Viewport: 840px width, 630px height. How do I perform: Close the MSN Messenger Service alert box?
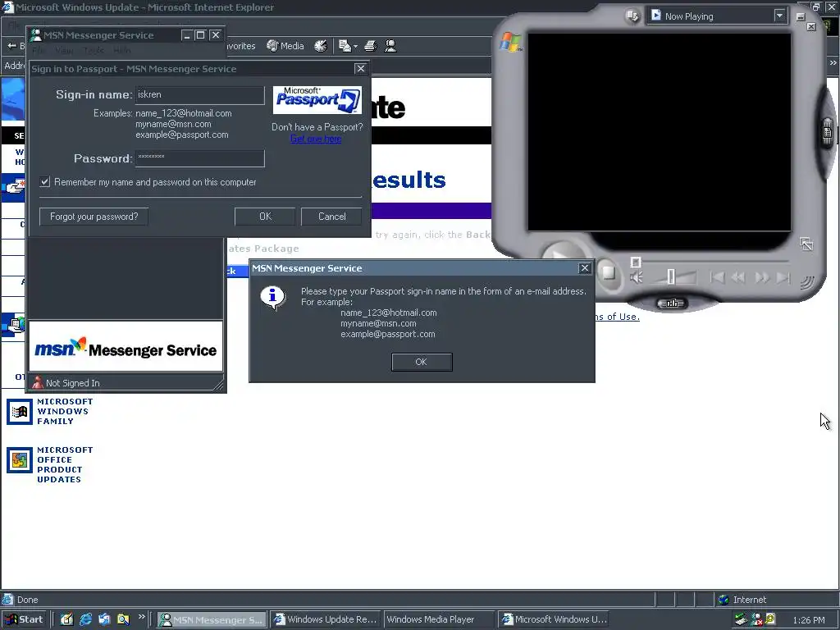pos(584,268)
